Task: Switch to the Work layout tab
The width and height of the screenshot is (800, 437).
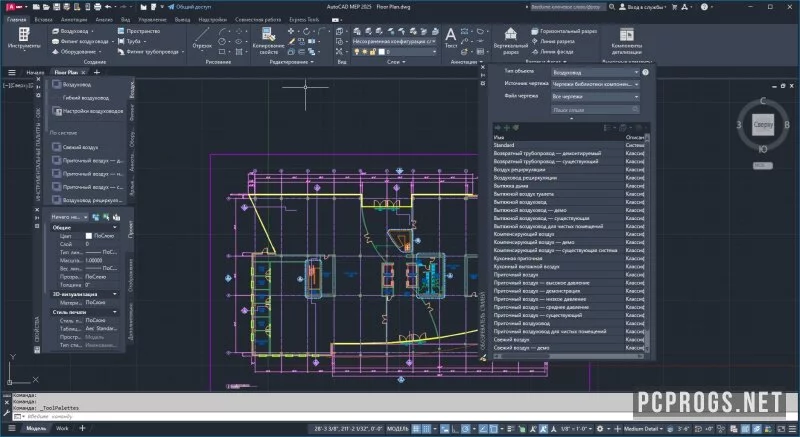Action: pyautogui.click(x=62, y=428)
